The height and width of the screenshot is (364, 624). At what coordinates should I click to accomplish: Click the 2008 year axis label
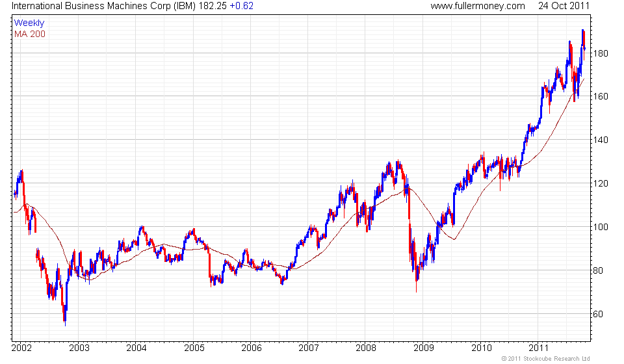(366, 348)
